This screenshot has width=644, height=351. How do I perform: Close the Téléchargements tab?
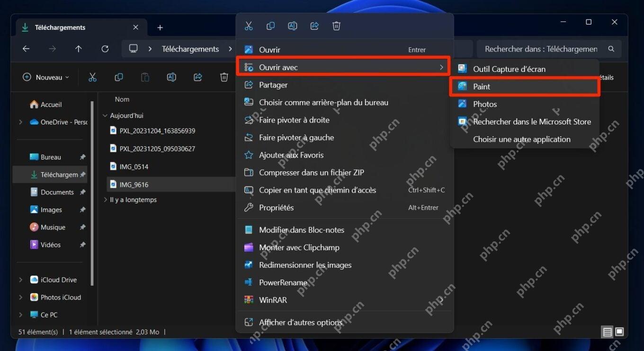136,27
